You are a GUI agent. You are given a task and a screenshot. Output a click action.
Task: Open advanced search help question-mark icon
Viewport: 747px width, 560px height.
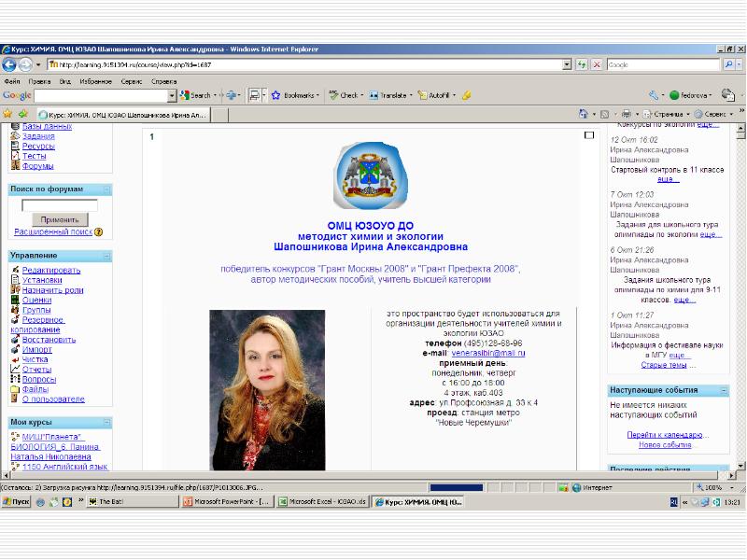pyautogui.click(x=99, y=231)
